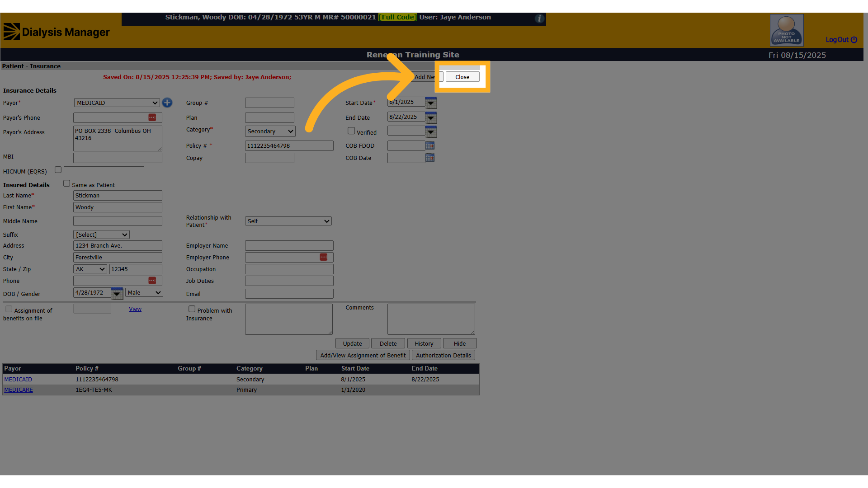Click into the Comments text area
This screenshot has height=488, width=868.
[431, 319]
